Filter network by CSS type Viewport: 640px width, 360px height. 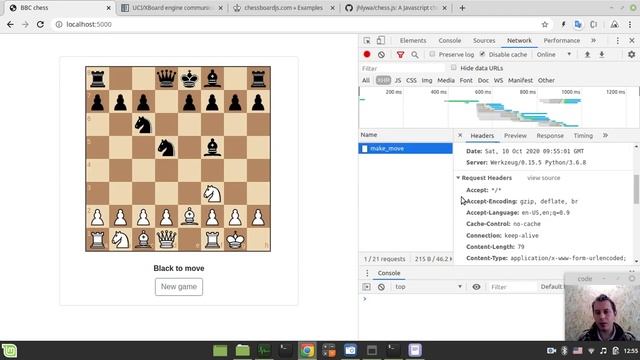[x=411, y=80]
